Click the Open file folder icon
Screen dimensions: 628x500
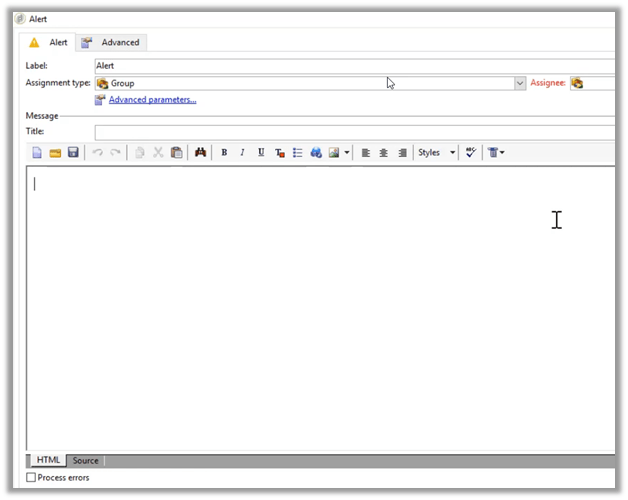click(x=55, y=153)
